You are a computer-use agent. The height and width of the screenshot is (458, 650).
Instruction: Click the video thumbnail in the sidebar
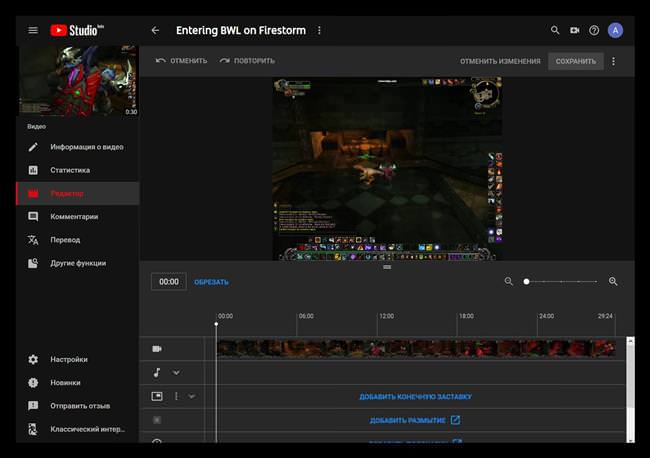coord(78,81)
